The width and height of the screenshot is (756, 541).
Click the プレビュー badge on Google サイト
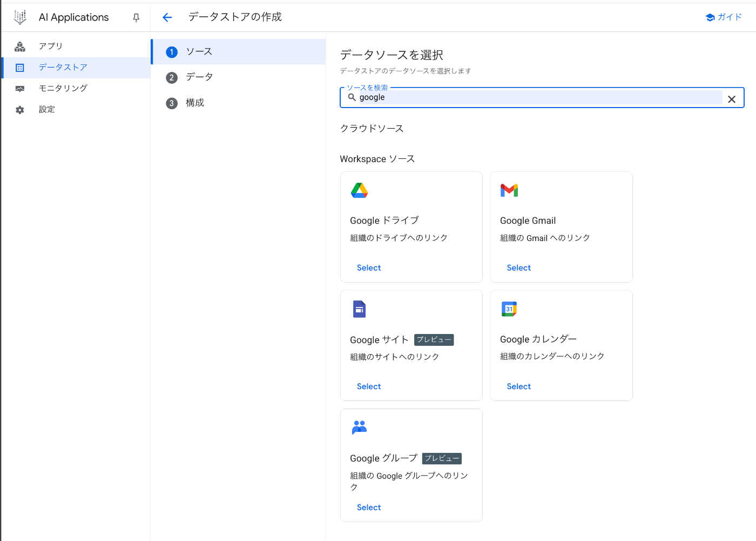tap(434, 340)
